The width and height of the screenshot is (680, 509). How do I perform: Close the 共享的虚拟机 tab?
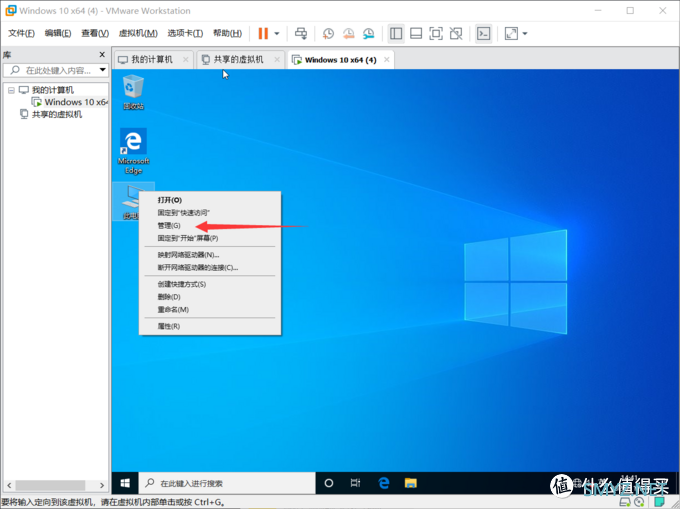pos(277,59)
